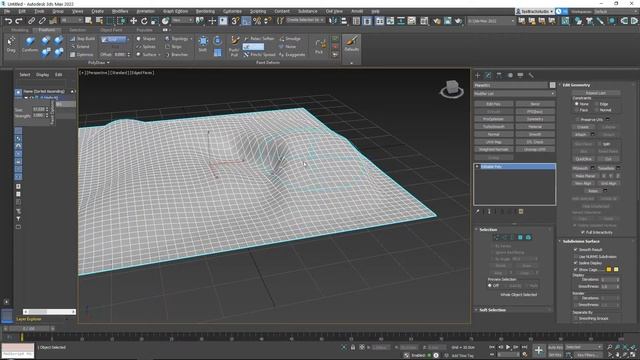The width and height of the screenshot is (640, 360).
Task: Click the Make Planar button
Action: (585, 176)
